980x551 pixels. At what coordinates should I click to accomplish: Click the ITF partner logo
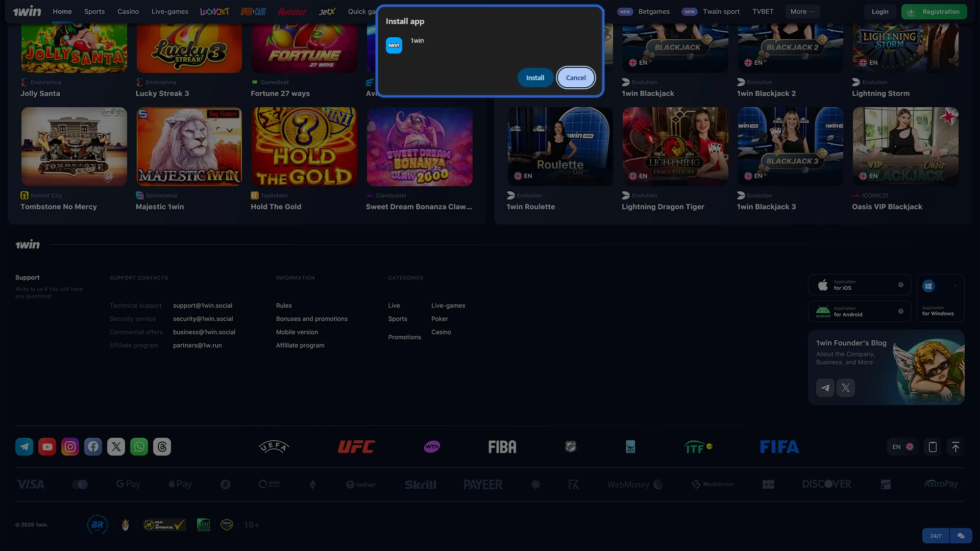[x=698, y=447]
